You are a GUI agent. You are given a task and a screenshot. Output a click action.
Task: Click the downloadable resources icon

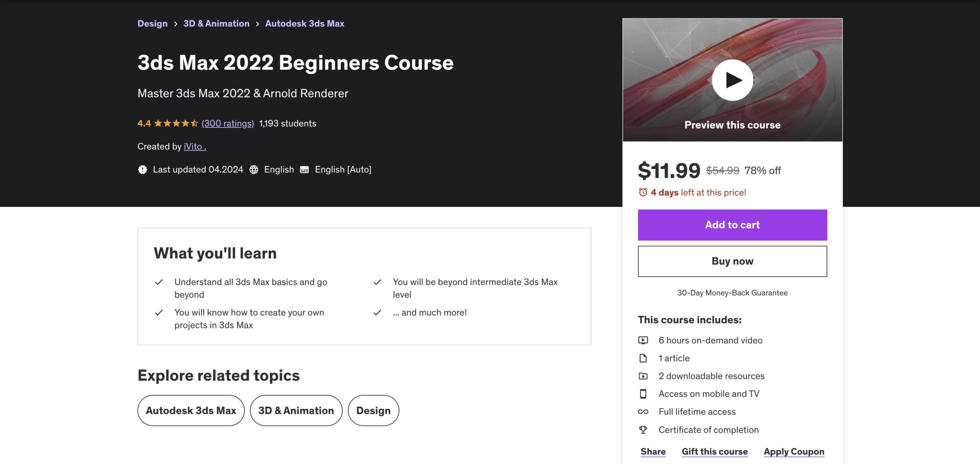[643, 376]
